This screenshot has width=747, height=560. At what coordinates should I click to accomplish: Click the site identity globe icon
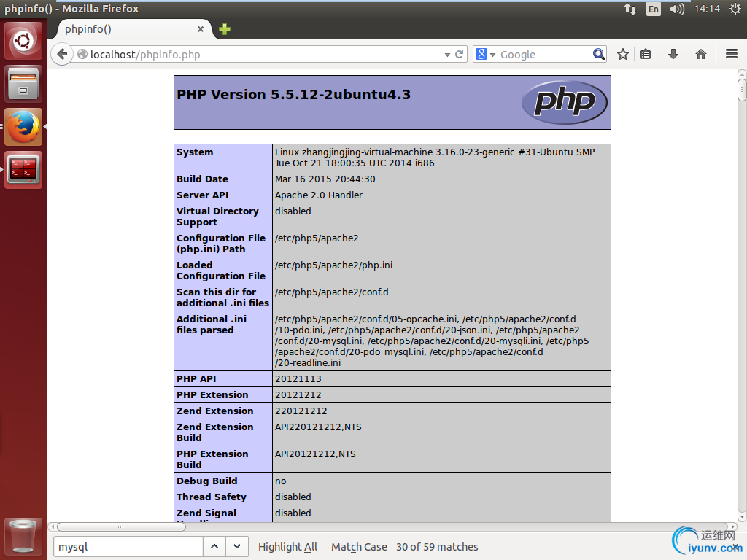pyautogui.click(x=82, y=54)
